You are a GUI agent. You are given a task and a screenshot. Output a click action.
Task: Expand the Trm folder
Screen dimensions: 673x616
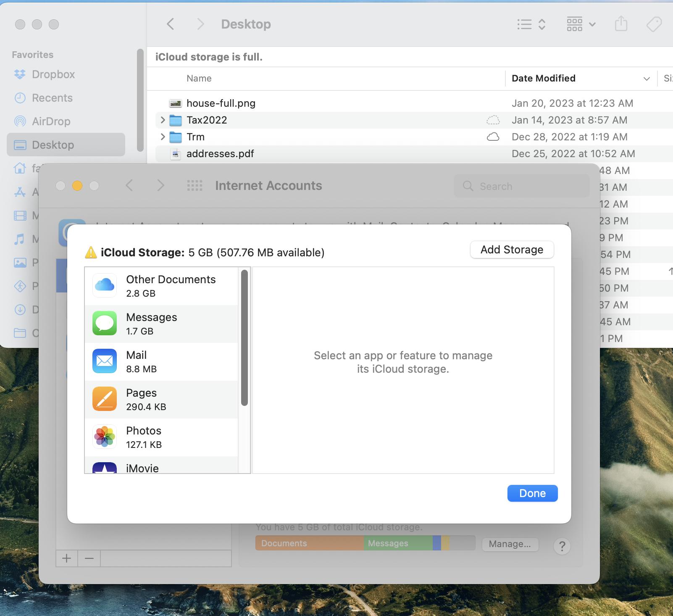pos(163,137)
